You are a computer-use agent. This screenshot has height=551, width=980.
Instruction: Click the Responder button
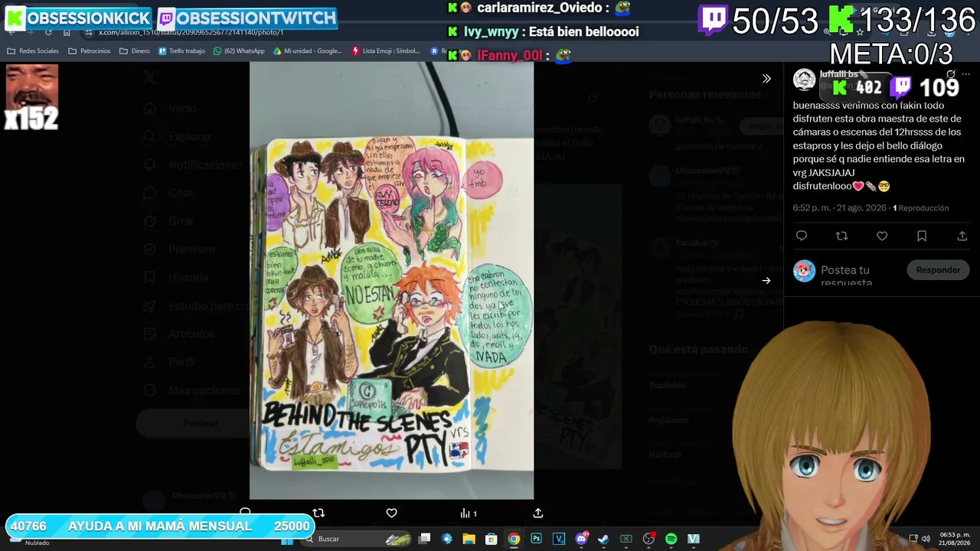tap(938, 270)
